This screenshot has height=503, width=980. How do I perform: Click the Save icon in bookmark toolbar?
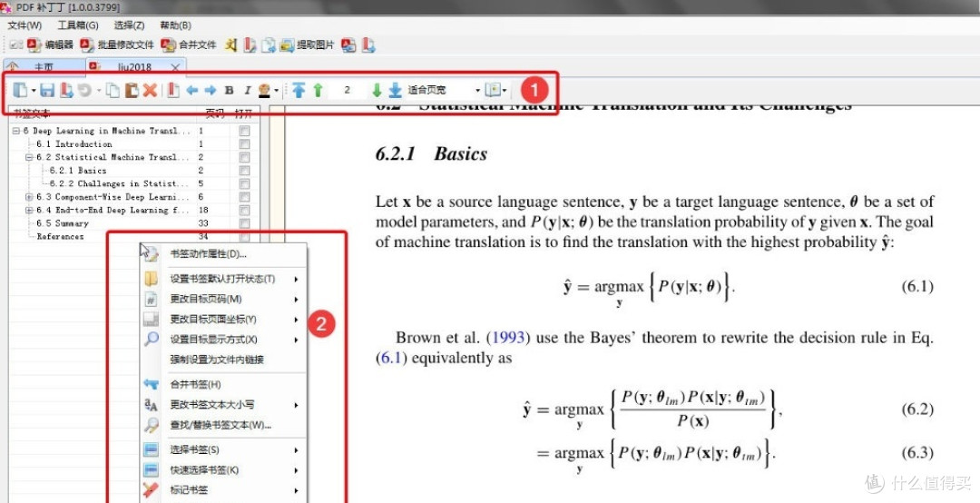pos(48,90)
